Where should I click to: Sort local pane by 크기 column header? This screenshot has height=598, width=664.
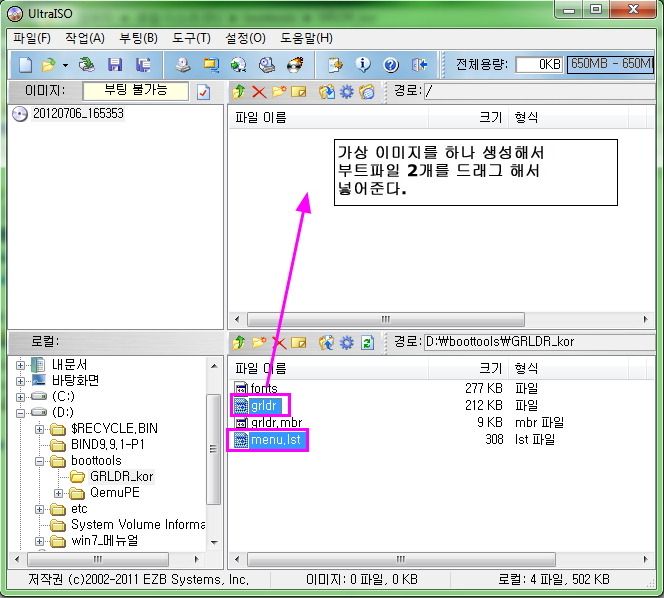(468, 368)
